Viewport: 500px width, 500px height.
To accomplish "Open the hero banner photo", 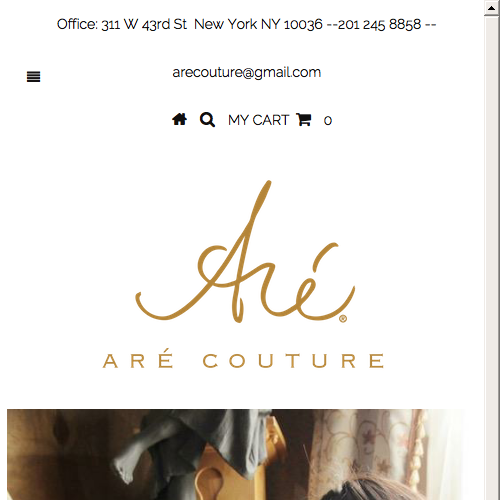I will (x=237, y=454).
